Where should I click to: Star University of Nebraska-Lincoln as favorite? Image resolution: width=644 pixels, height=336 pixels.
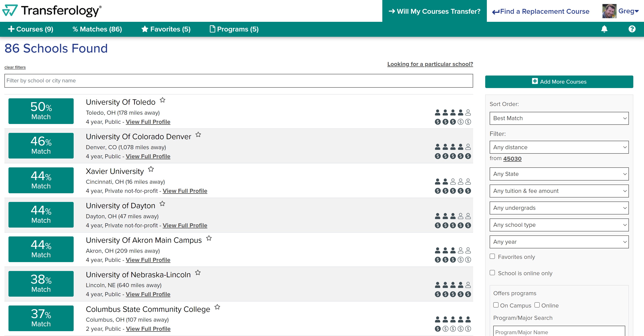click(x=198, y=273)
